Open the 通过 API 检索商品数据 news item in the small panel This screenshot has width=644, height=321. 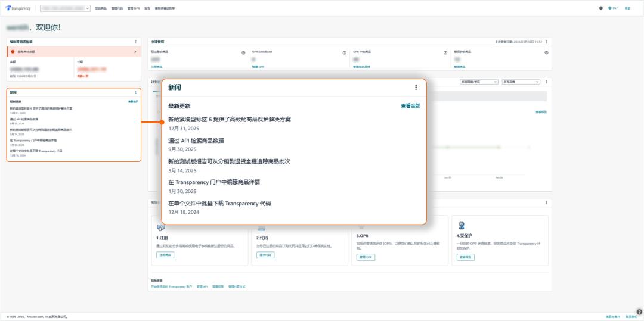(24, 119)
